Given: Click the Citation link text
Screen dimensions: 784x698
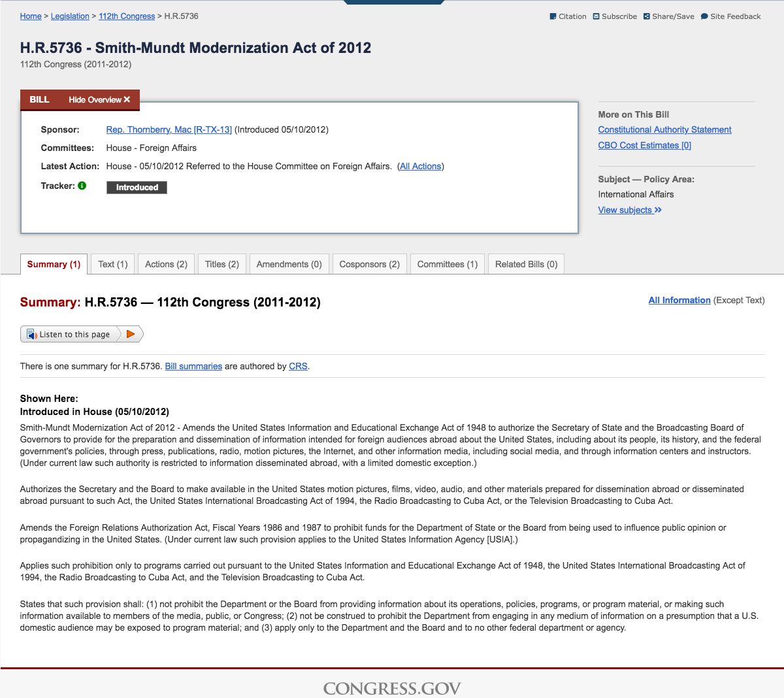Looking at the screenshot, I should [x=572, y=16].
